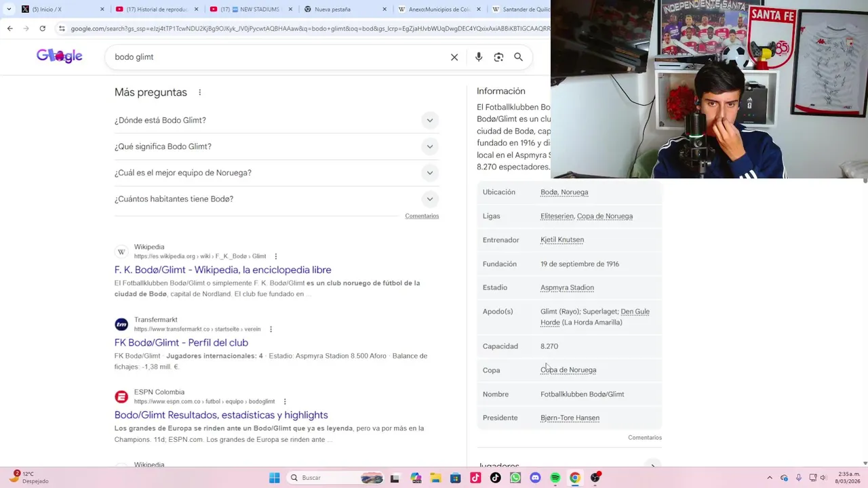Open Discord from the taskbar
Image resolution: width=868 pixels, height=488 pixels.
(535, 478)
